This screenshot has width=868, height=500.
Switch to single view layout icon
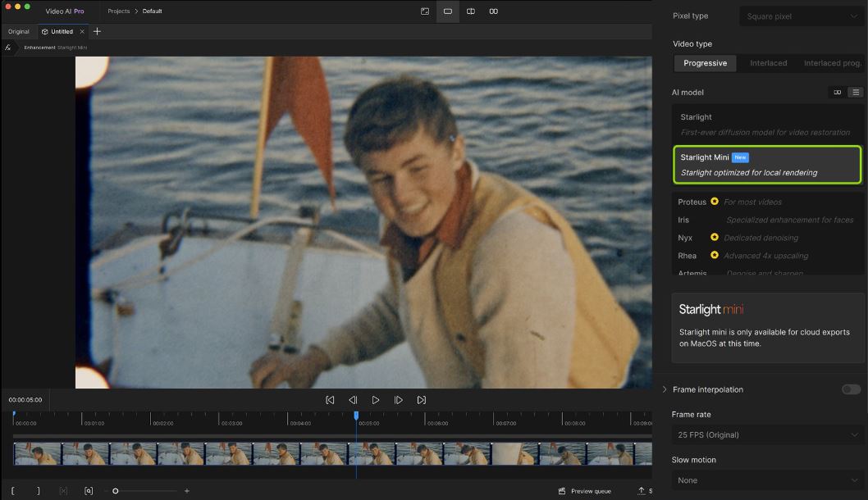tap(448, 11)
